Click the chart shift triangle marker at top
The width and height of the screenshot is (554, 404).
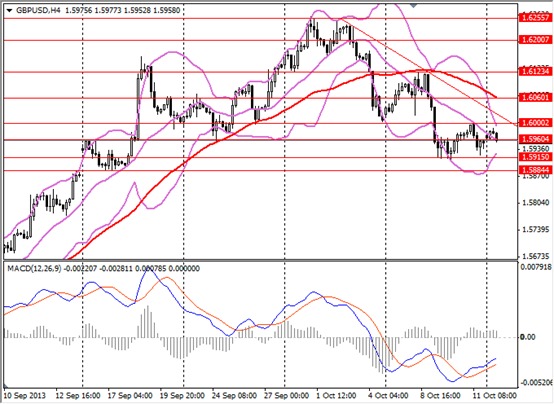tap(413, 5)
